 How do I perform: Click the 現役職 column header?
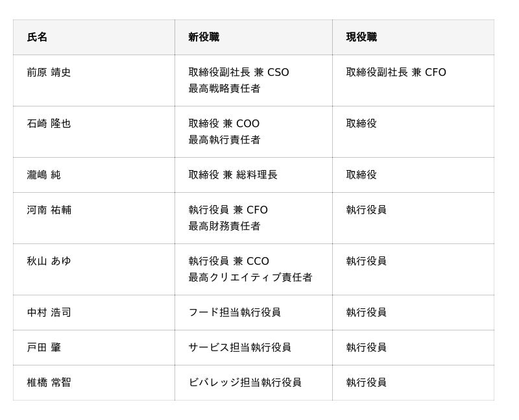pyautogui.click(x=361, y=38)
